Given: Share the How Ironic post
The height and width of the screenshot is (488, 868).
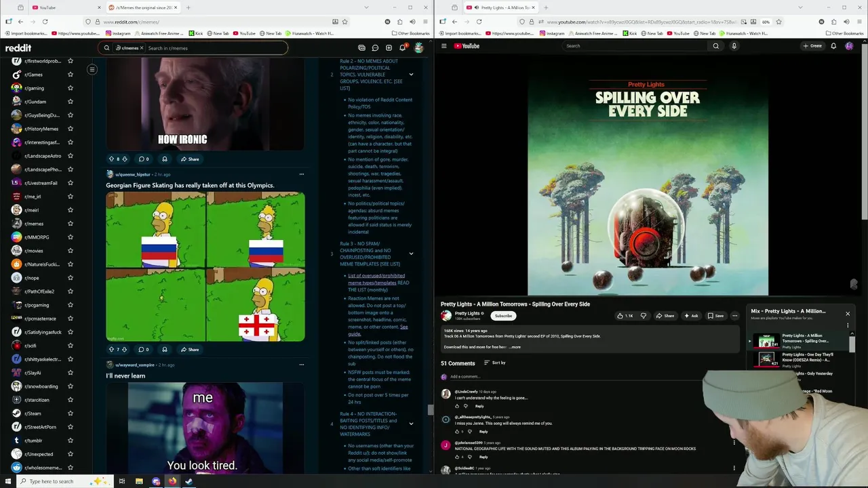Looking at the screenshot, I should pos(190,159).
